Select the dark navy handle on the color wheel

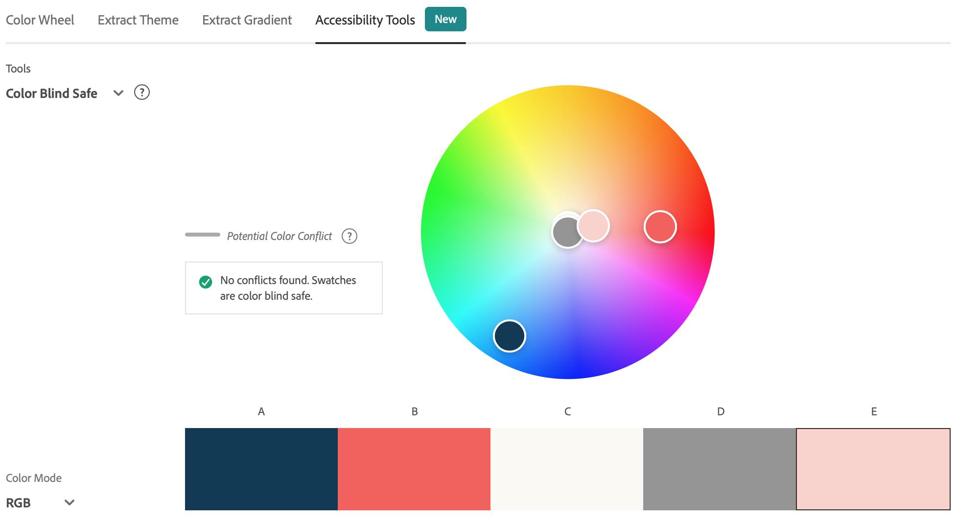(x=509, y=336)
